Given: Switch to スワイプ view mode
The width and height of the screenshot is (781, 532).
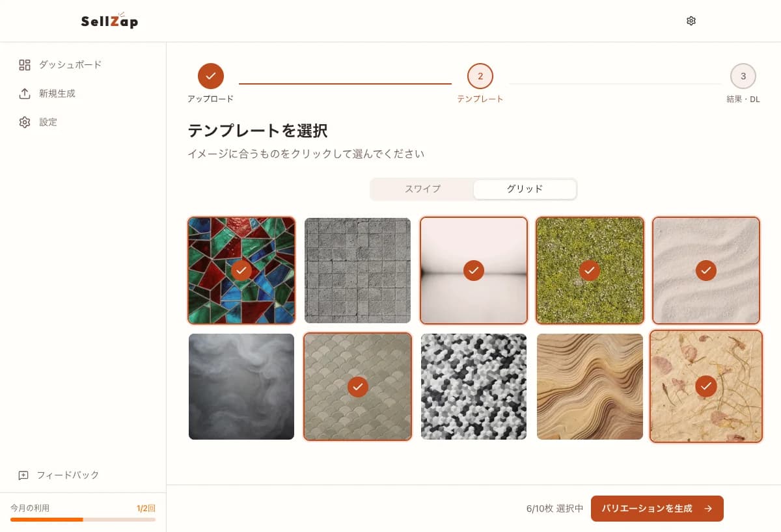Looking at the screenshot, I should [422, 189].
